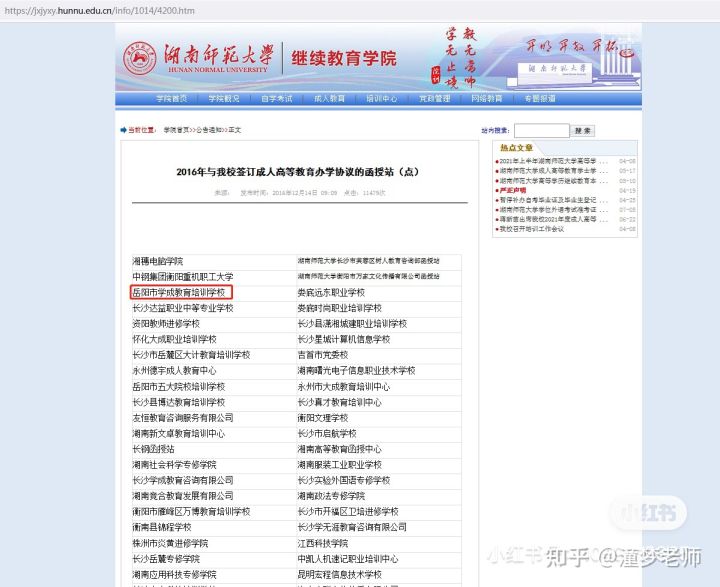Screen dimensions: 720x587
Task: Open the 培训中心 navigation menu item
Action: pos(382,99)
